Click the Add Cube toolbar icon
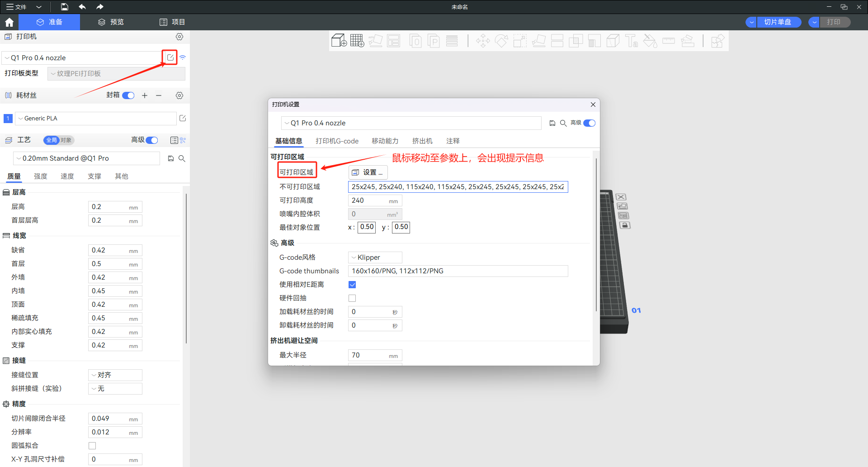This screenshot has height=467, width=868. click(338, 41)
